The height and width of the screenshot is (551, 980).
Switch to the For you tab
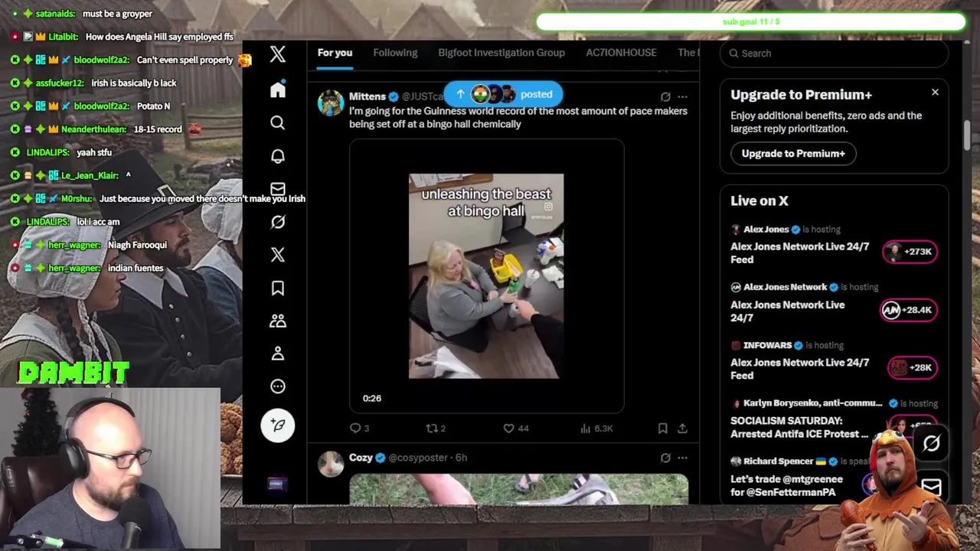point(335,53)
